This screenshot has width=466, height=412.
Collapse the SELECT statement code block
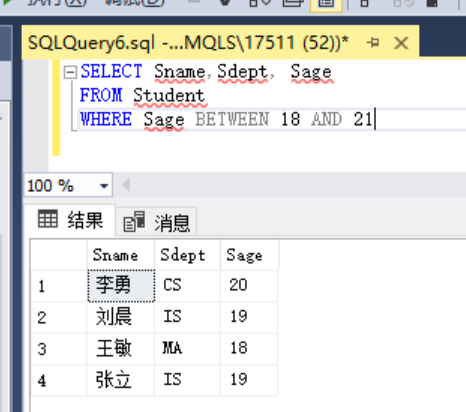point(70,72)
